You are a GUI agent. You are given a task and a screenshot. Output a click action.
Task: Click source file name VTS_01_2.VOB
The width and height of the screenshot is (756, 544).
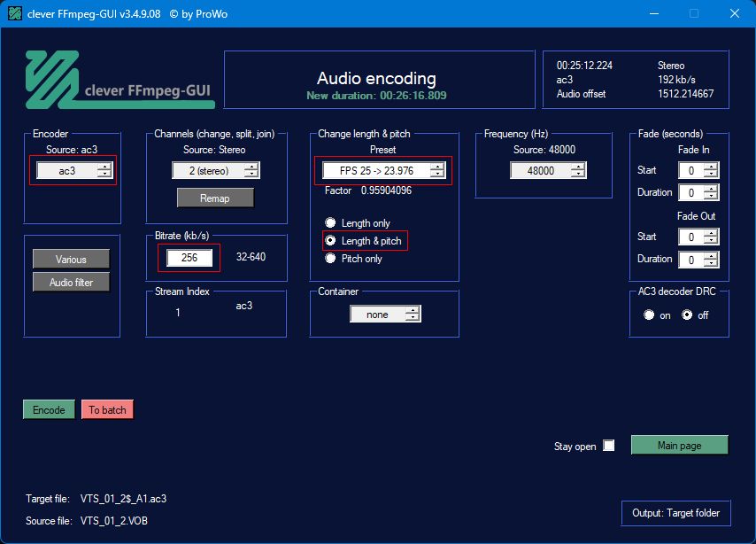click(x=114, y=521)
